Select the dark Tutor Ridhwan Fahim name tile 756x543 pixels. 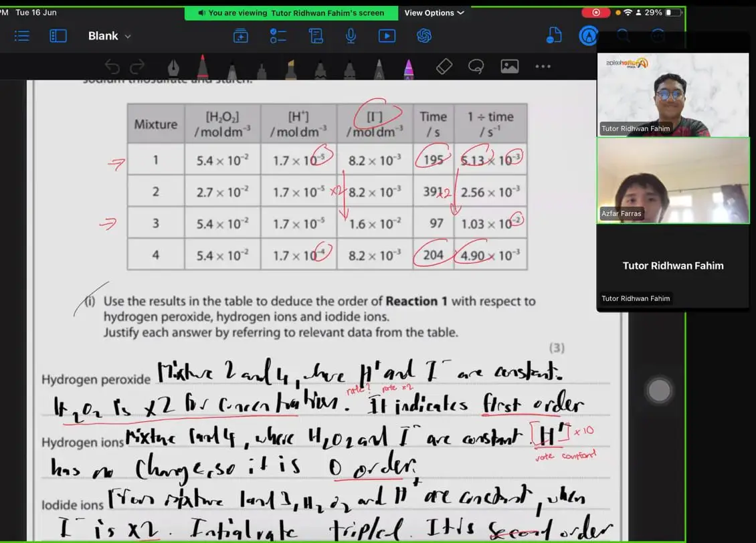pos(673,266)
